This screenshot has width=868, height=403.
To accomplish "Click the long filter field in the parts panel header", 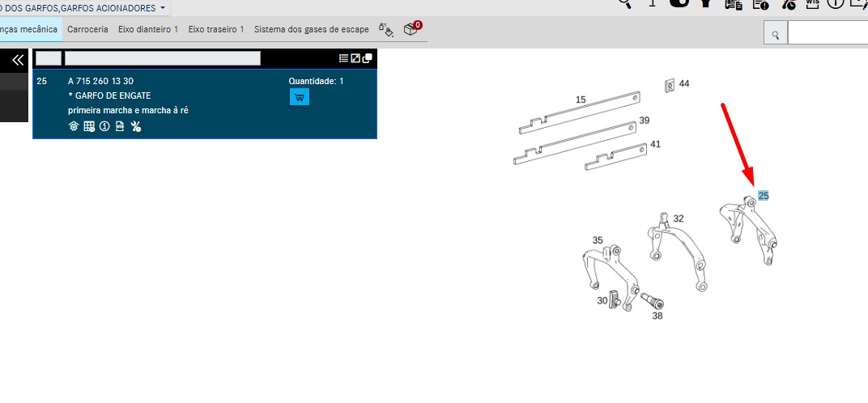I will point(163,58).
